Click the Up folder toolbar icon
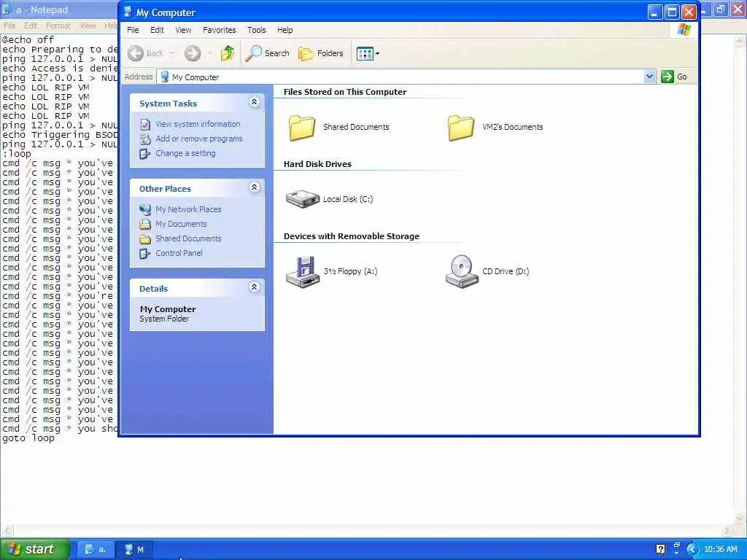 pyautogui.click(x=228, y=53)
